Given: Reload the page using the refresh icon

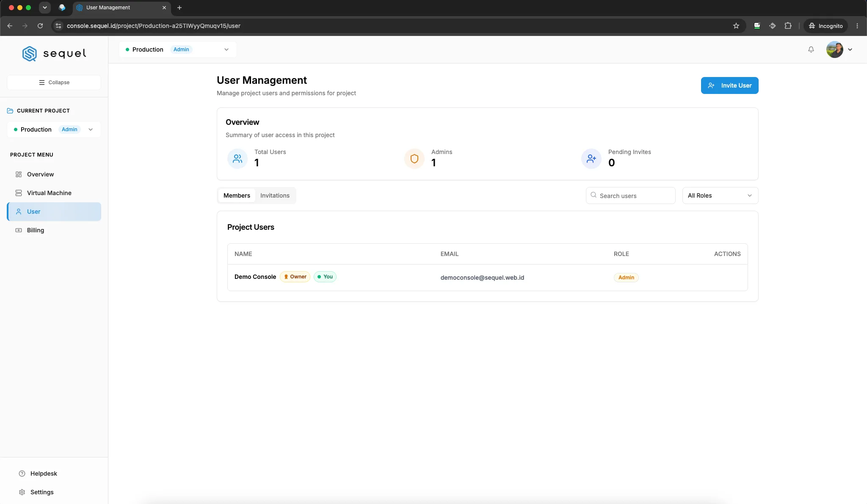Looking at the screenshot, I should 40,26.
